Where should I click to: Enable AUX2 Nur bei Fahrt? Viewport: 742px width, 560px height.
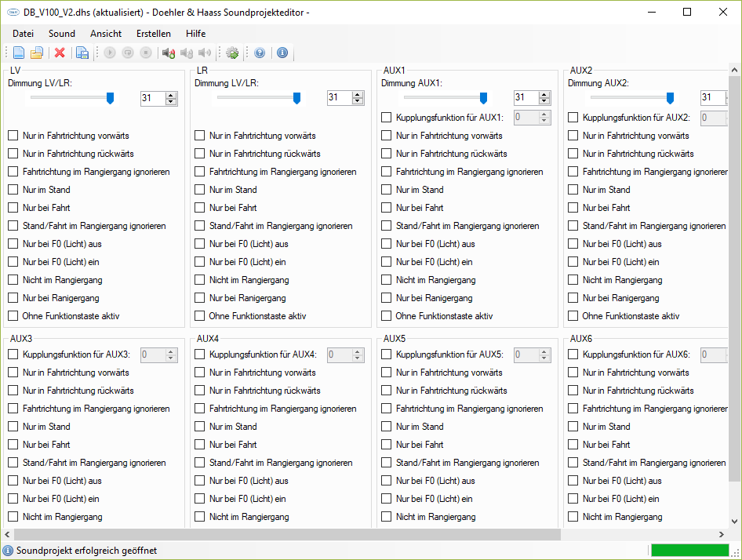point(573,208)
